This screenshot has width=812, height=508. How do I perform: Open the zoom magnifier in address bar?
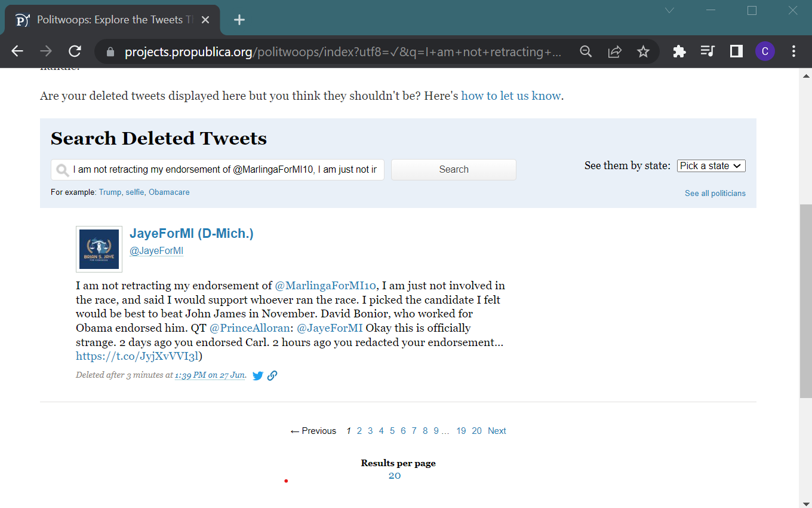[586, 51]
